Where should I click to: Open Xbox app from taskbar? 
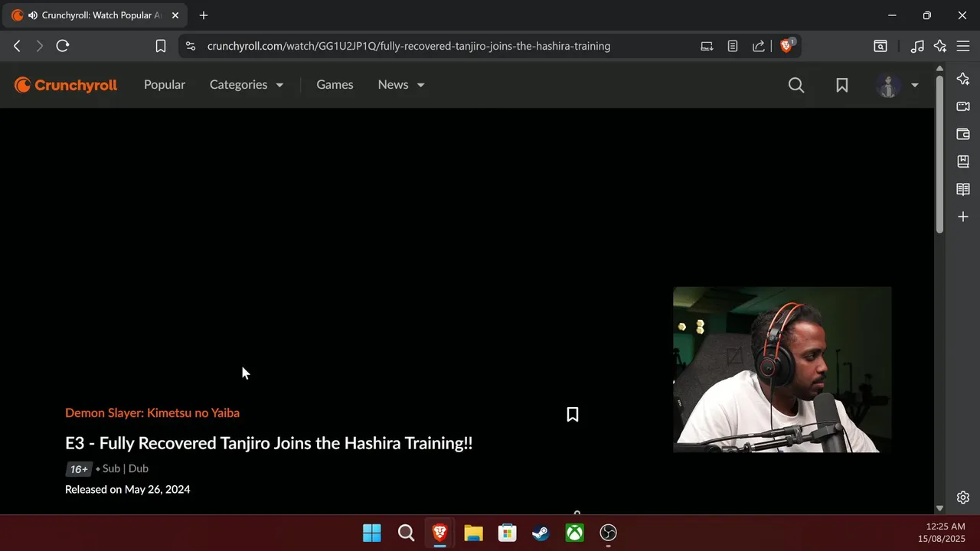coord(575,533)
